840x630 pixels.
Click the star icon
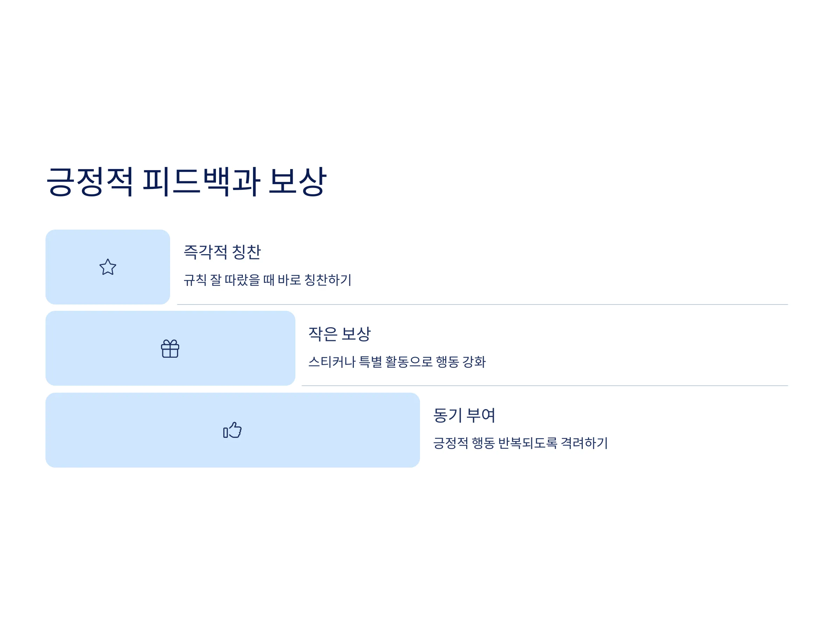108,267
